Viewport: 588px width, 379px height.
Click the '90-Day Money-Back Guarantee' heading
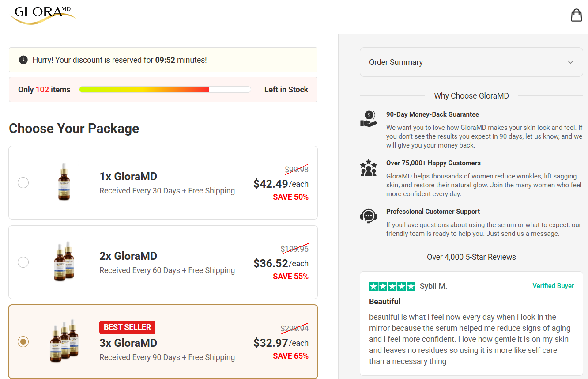coord(433,114)
